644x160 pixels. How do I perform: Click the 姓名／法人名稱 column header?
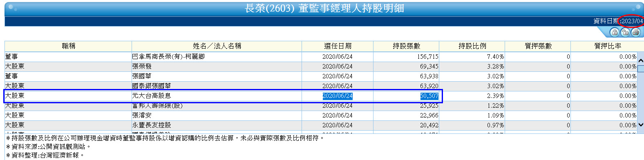[x=217, y=46]
